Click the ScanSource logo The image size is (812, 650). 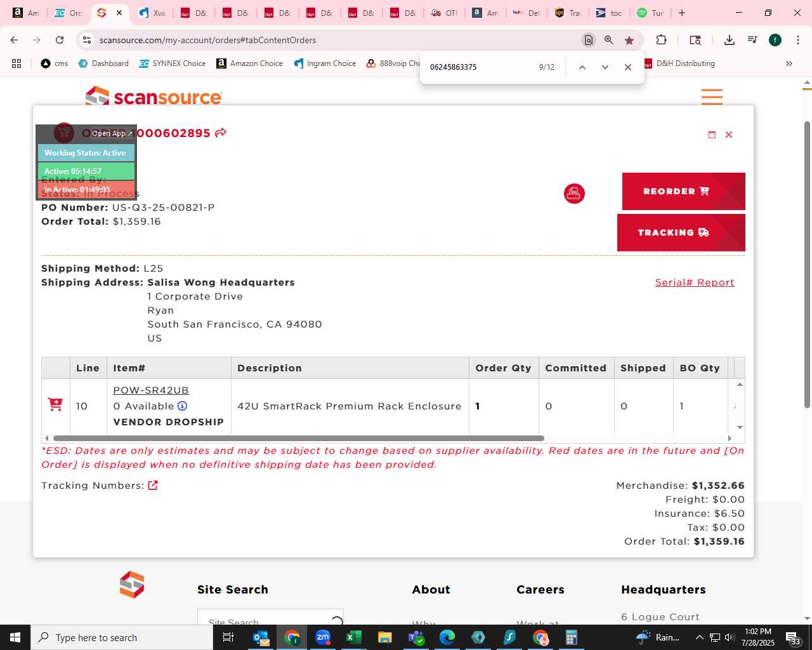click(154, 96)
